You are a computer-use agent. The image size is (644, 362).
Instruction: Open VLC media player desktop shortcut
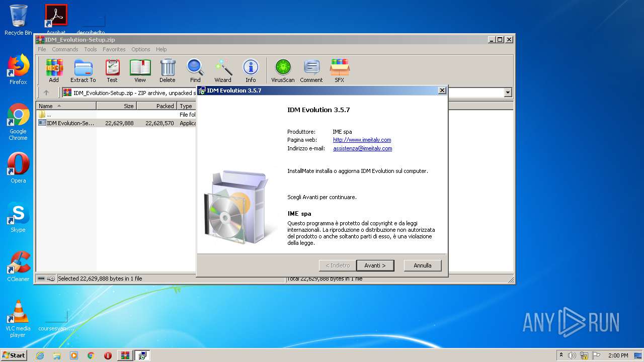pyautogui.click(x=18, y=319)
